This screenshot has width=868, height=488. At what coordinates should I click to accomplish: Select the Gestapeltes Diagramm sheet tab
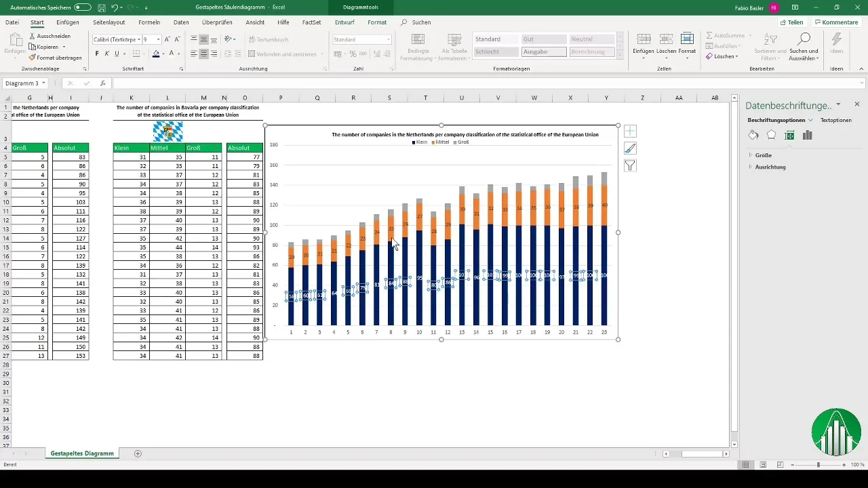(x=82, y=453)
